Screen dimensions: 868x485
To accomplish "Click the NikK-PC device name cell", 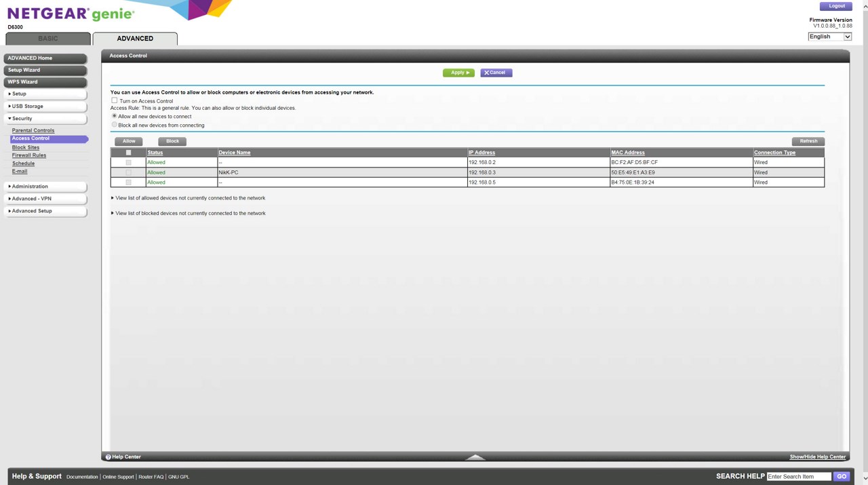I will [x=342, y=172].
